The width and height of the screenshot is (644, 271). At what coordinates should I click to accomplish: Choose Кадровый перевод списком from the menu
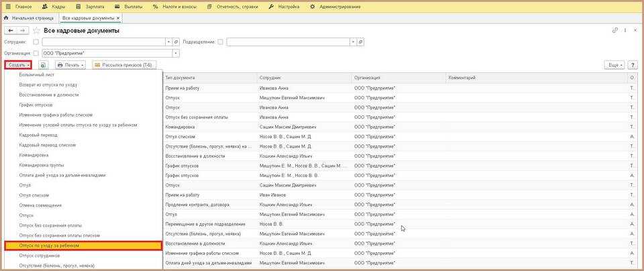point(83,145)
